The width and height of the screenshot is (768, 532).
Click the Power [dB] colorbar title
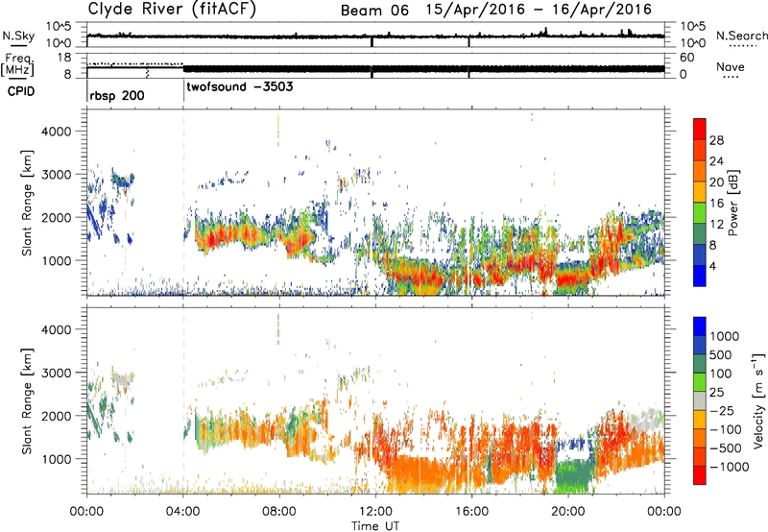(733, 203)
